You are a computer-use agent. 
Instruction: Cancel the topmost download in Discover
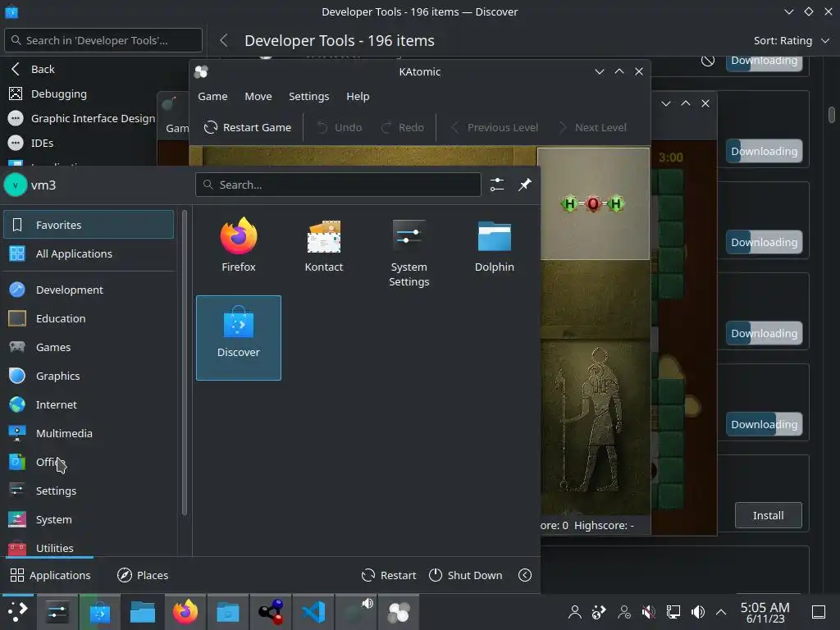(708, 61)
